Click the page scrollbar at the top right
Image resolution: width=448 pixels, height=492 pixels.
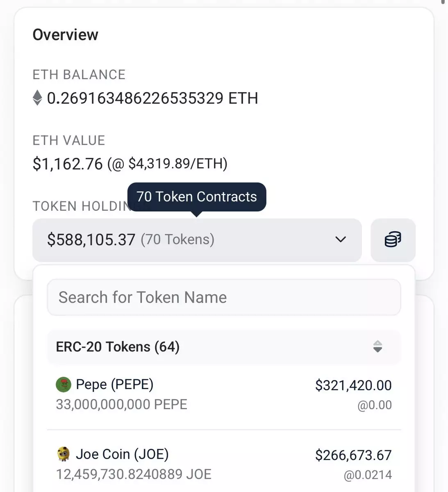(x=443, y=2)
